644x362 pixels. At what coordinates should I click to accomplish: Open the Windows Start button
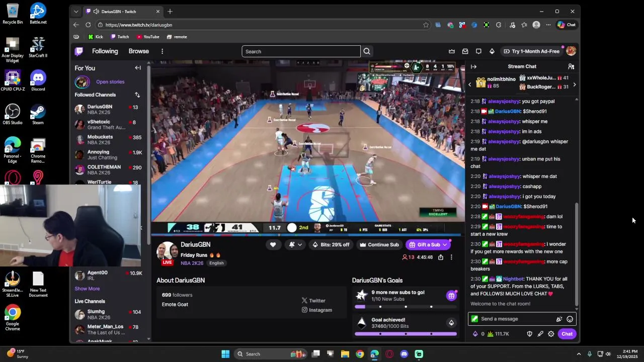click(225, 354)
